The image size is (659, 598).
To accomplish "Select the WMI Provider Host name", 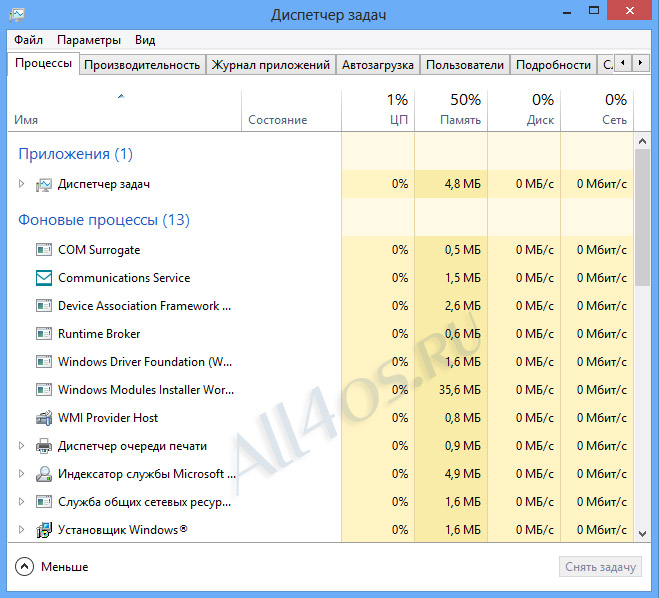I will click(x=108, y=418).
